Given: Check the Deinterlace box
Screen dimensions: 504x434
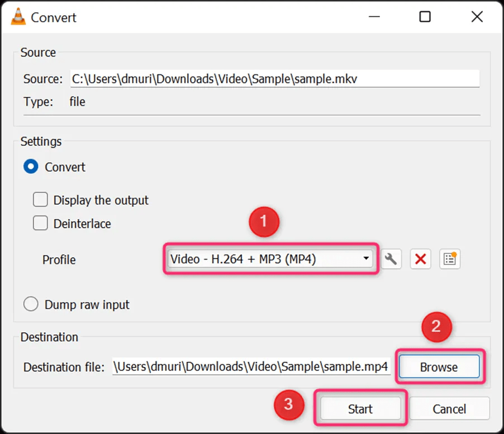Looking at the screenshot, I should 40,223.
